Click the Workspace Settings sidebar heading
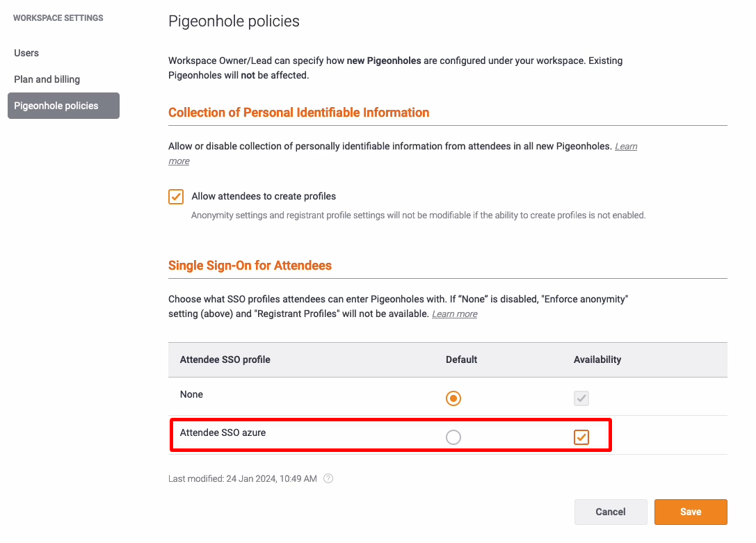This screenshot has width=756, height=543. point(58,18)
